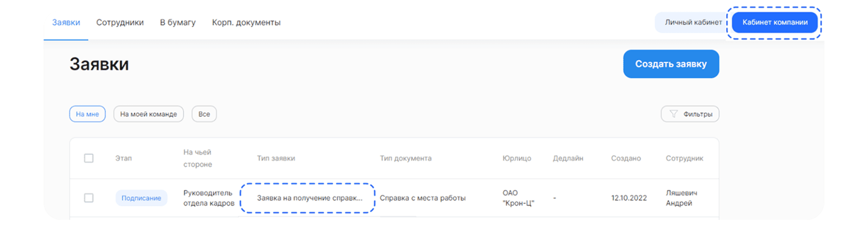Click the Создать заявку button
868x235 pixels.
click(x=671, y=64)
